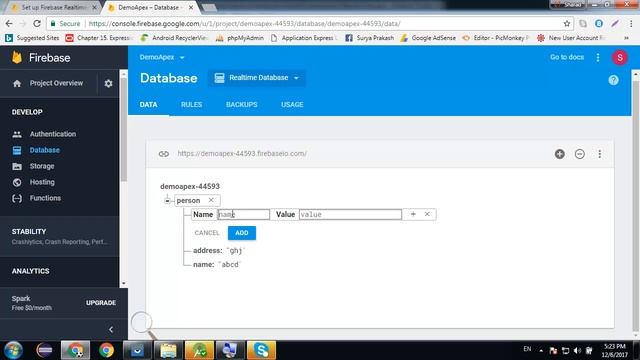Add child with plus circle icon
Viewport: 640px width, 360px height.
(x=560, y=154)
